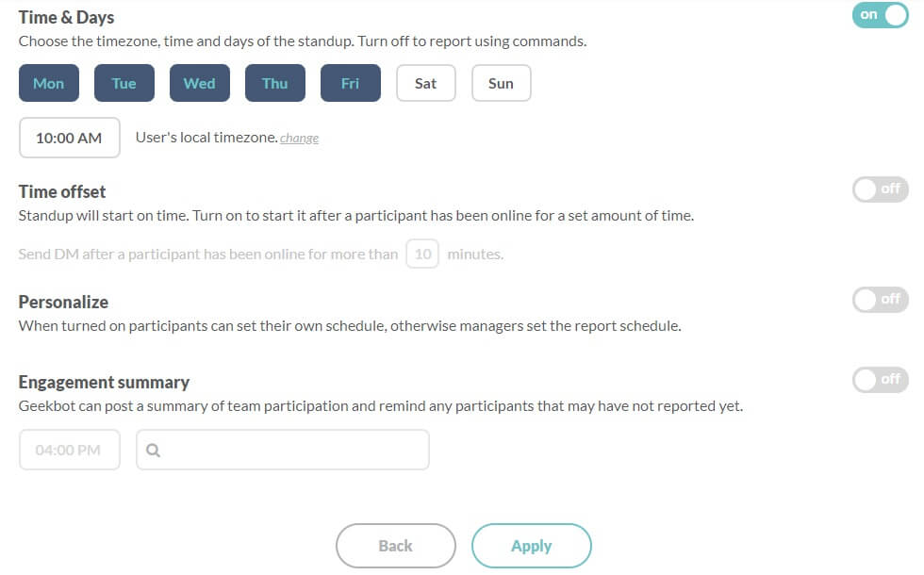Enable the Engagement summary toggle
The image size is (924, 575).
tap(880, 380)
